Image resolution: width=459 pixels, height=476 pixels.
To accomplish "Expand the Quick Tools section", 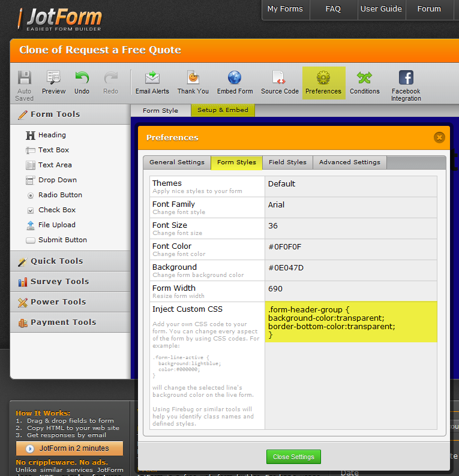I will 56,261.
